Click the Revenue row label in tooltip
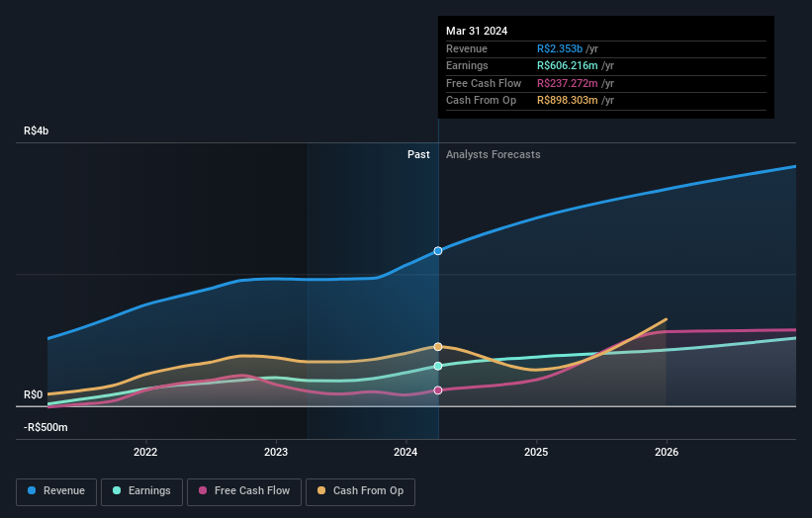The height and width of the screenshot is (518, 812). coord(467,48)
